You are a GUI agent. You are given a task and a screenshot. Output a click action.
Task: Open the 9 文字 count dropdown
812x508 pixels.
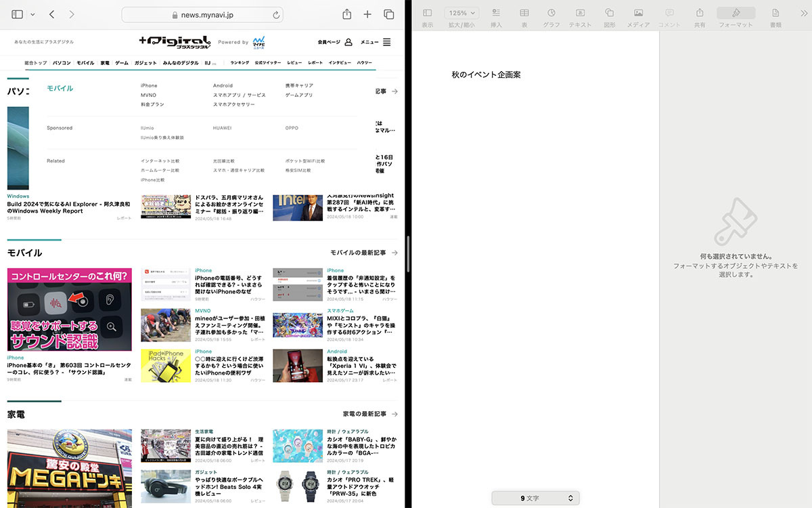click(535, 499)
